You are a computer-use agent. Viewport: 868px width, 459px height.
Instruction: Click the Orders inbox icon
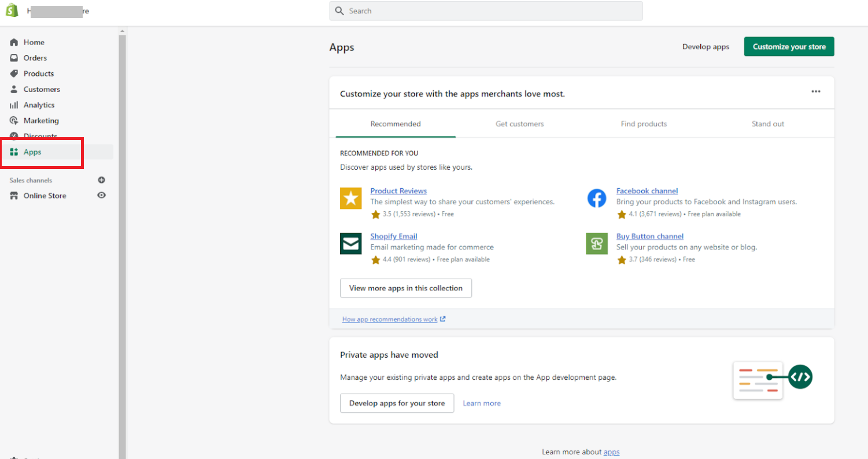point(14,58)
